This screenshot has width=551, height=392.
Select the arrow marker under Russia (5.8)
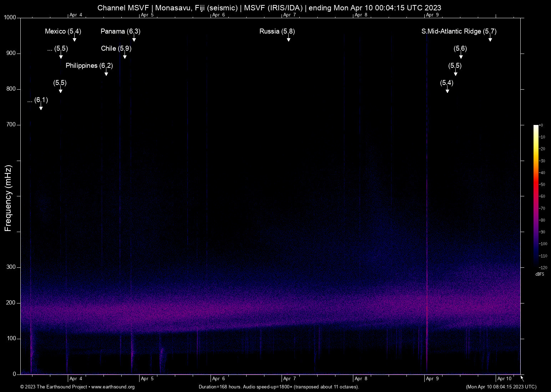click(x=288, y=39)
